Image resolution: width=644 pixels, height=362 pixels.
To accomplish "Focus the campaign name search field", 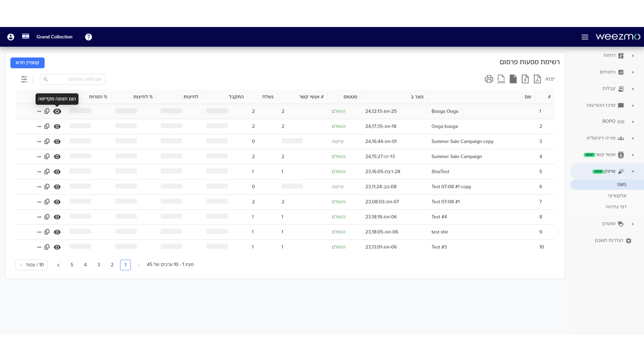I will pos(73,79).
